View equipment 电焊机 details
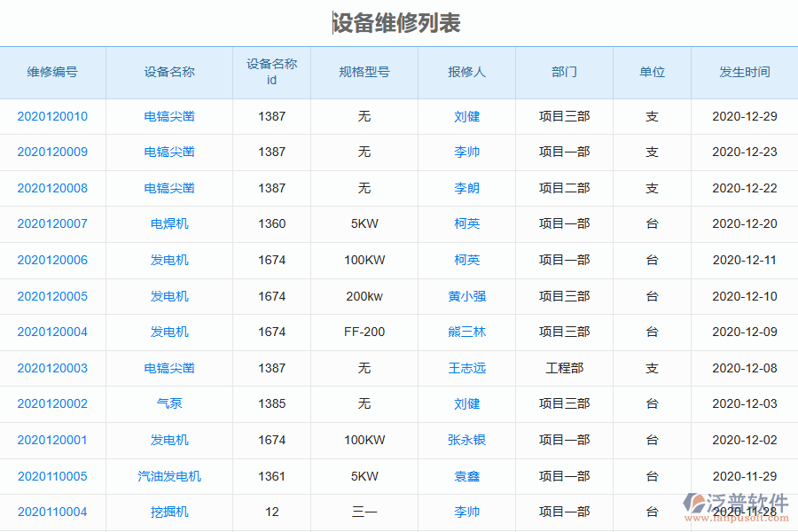Viewport: 798px width, 532px height. coord(168,223)
